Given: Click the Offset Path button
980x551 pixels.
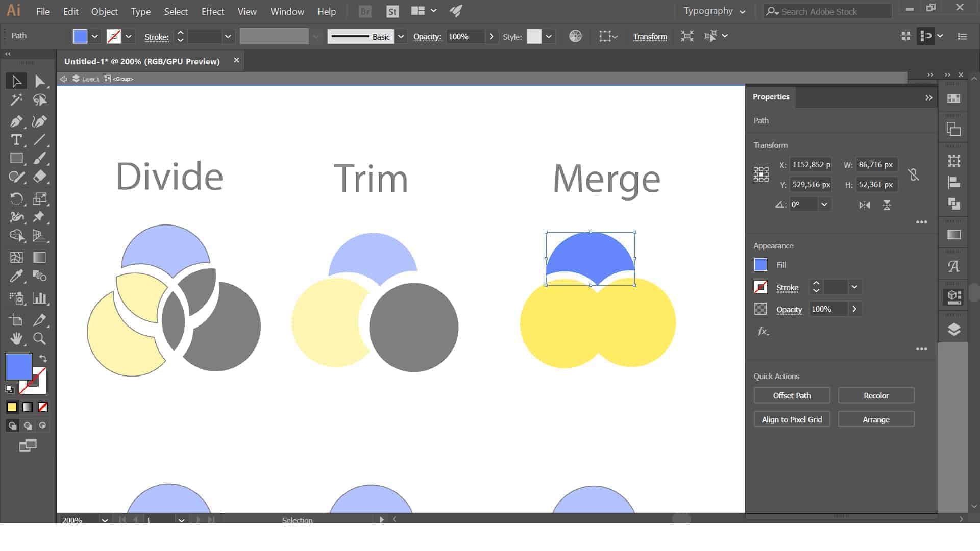Looking at the screenshot, I should click(792, 395).
